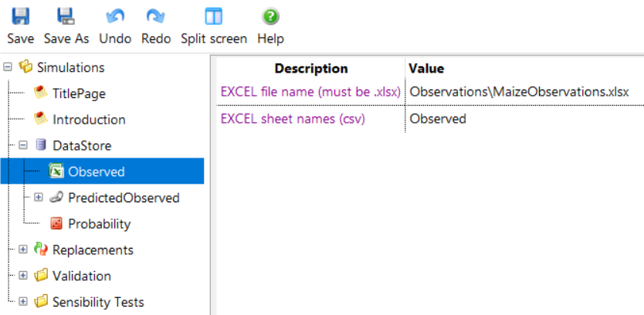Image resolution: width=644 pixels, height=315 pixels.
Task: Click the Save As icon
Action: pyautogui.click(x=66, y=16)
